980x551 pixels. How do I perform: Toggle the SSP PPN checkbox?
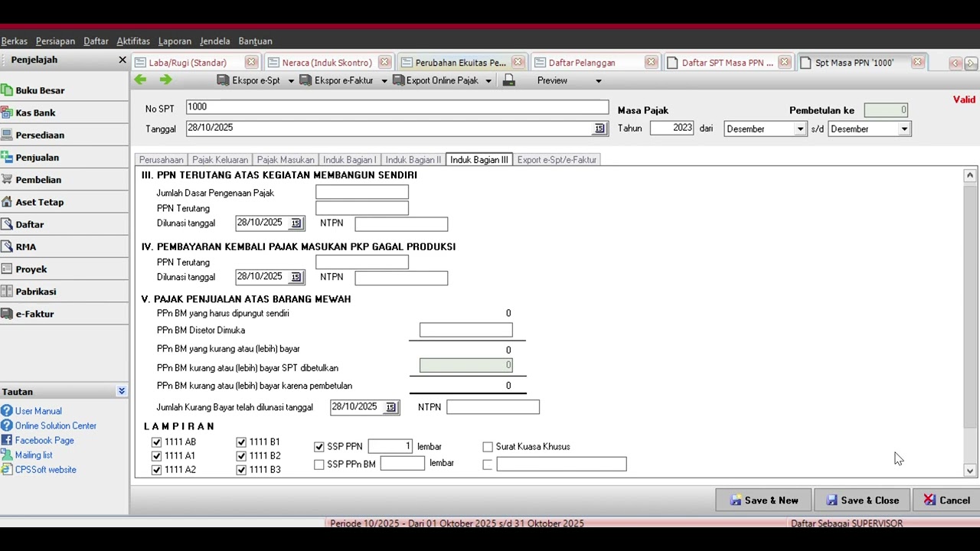tap(319, 447)
